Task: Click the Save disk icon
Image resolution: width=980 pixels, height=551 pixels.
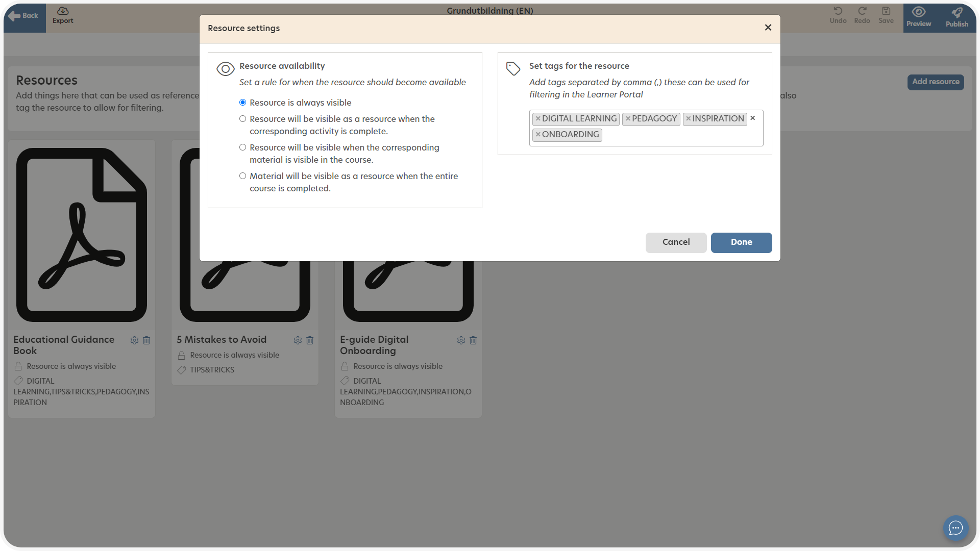Action: (886, 11)
